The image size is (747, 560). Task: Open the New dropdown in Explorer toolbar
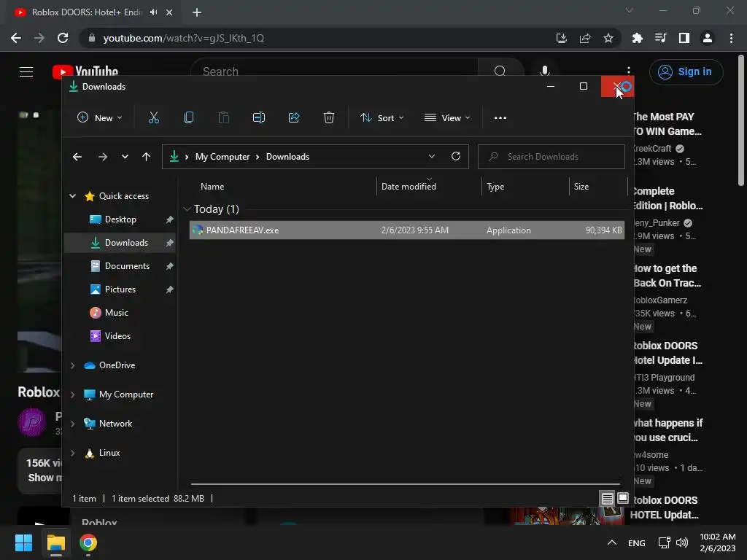point(99,117)
